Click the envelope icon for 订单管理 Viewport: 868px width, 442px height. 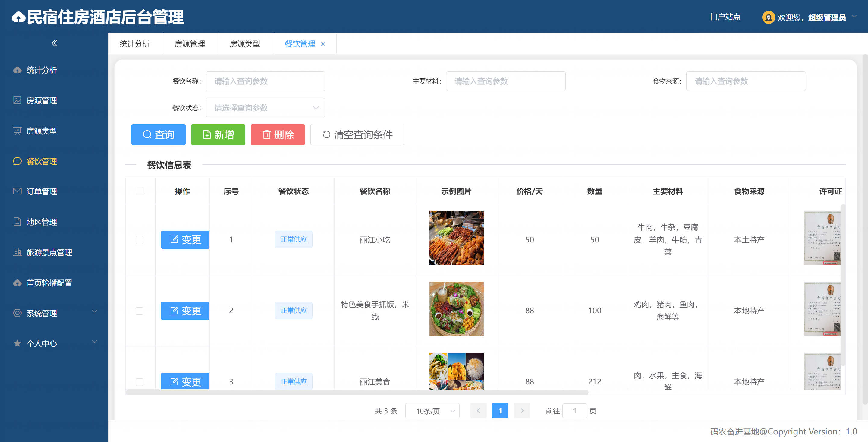(17, 191)
